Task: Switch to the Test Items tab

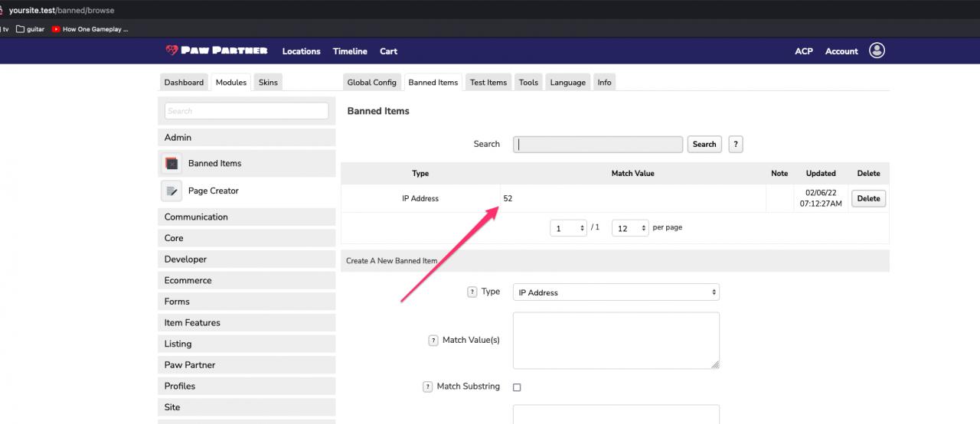Action: tap(488, 83)
